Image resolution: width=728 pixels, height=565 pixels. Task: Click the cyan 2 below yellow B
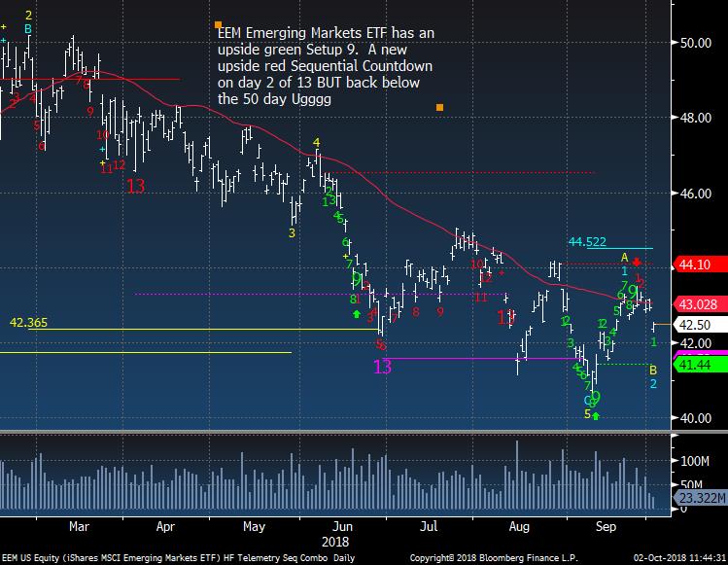[x=653, y=384]
